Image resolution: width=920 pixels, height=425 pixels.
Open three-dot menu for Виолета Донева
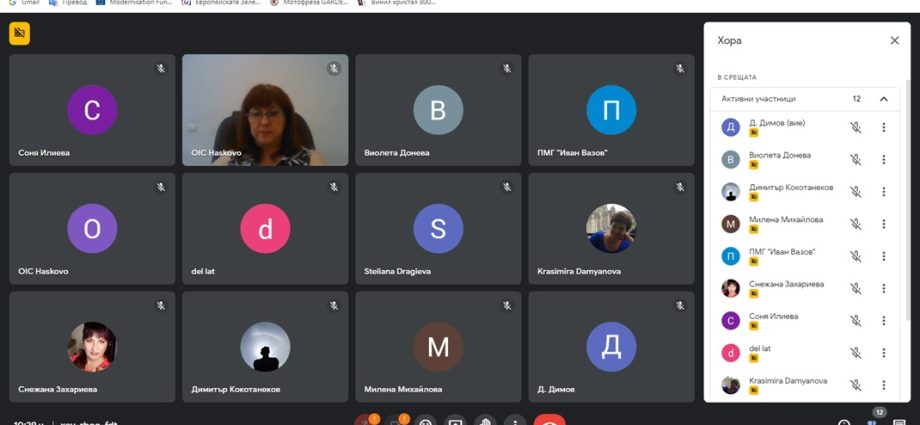point(884,160)
